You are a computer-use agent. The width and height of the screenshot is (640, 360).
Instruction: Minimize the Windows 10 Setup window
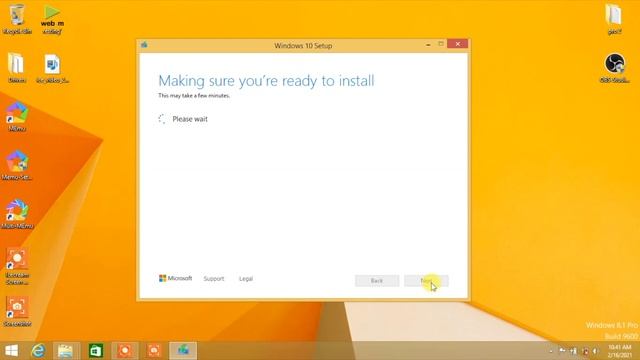tap(428, 44)
